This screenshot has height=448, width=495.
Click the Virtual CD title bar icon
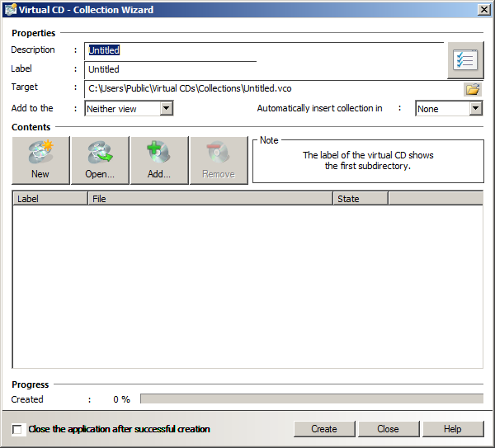coord(10,10)
